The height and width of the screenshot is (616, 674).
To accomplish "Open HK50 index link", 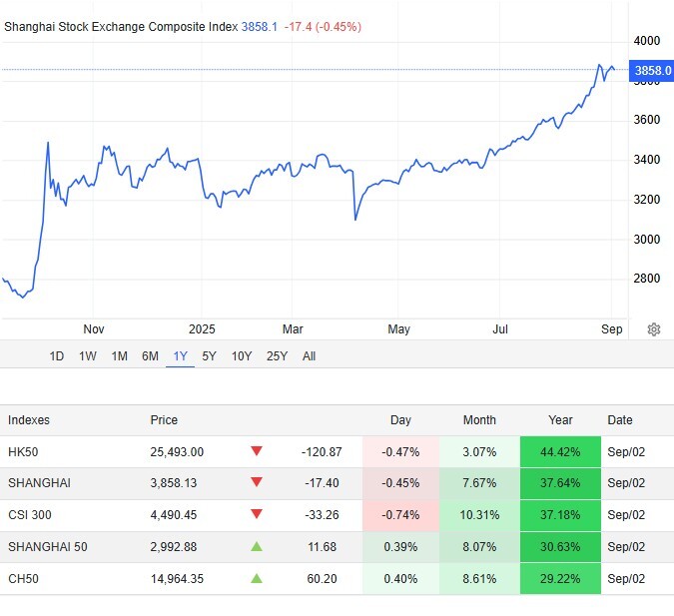I will tap(23, 452).
